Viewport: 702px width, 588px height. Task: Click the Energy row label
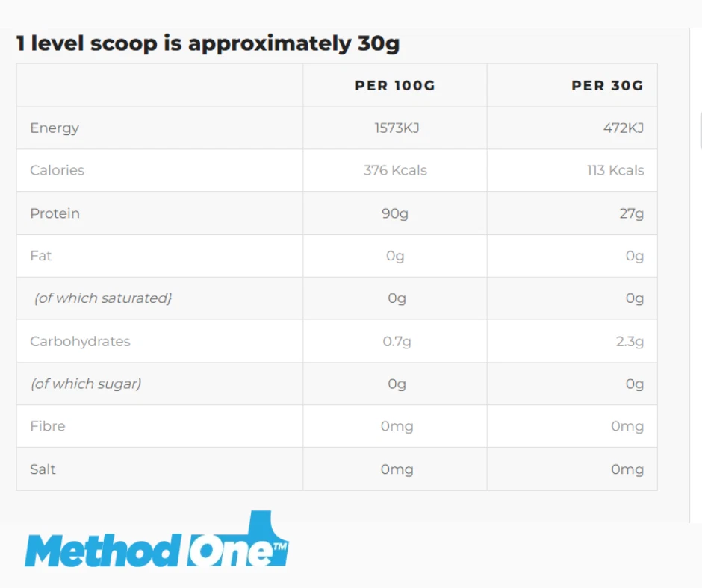point(55,128)
